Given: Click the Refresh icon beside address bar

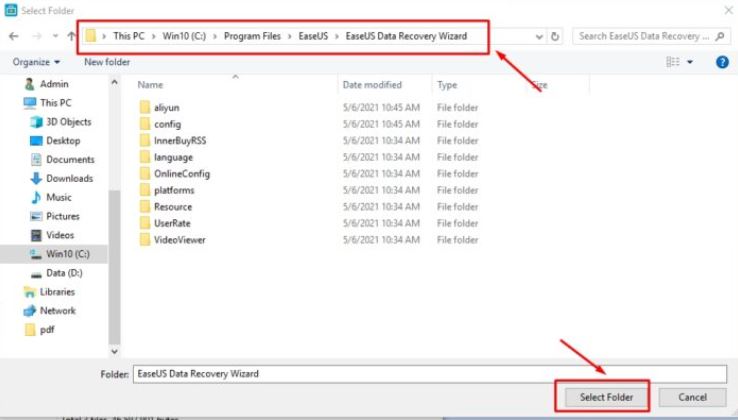Looking at the screenshot, I should 556,36.
